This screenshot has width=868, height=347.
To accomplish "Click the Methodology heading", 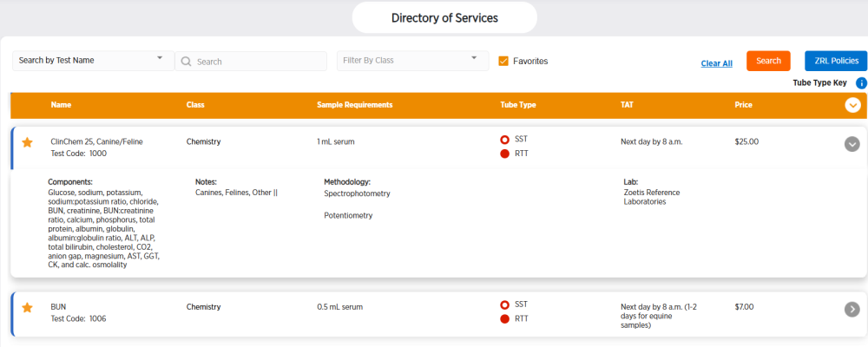I will click(x=347, y=181).
